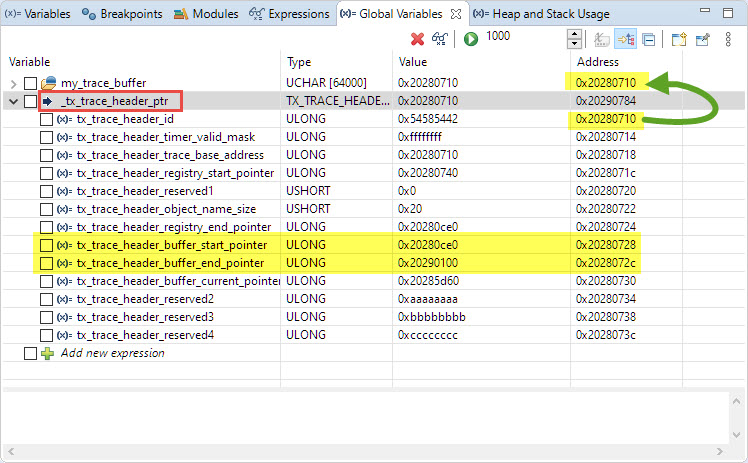The image size is (748, 463).
Task: Toggle the highlighted tree layout toolbar icon
Action: point(625,39)
